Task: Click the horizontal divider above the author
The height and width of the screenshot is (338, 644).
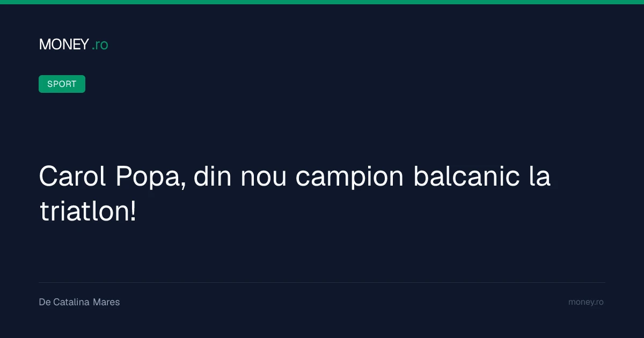Action: tap(322, 282)
